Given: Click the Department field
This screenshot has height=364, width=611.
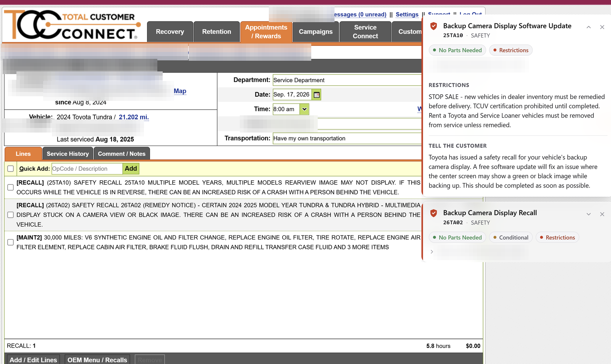Looking at the screenshot, I should click(347, 80).
